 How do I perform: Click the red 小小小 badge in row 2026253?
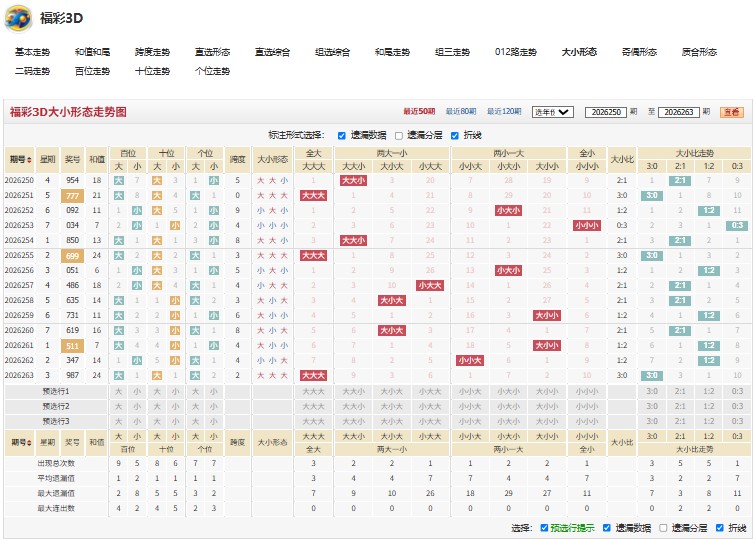point(587,225)
